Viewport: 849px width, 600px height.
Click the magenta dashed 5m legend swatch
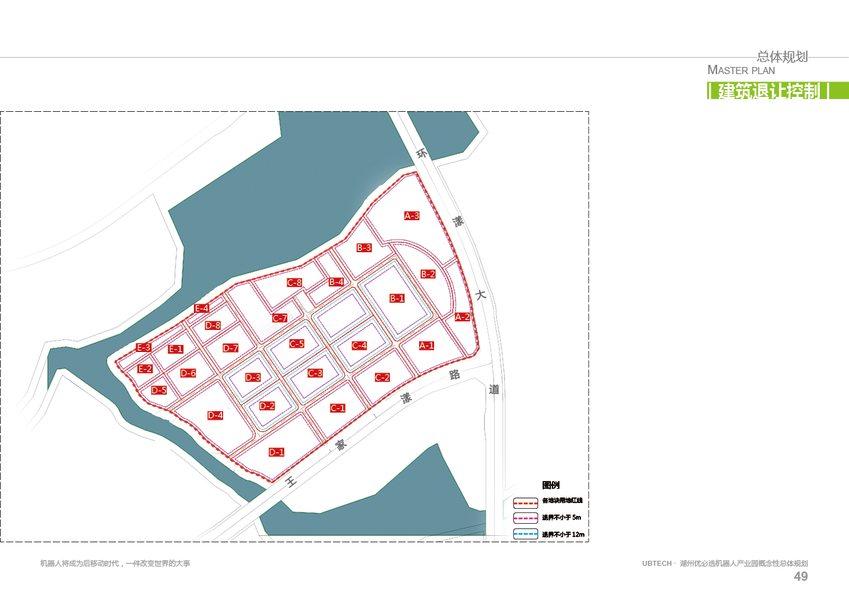525,518
